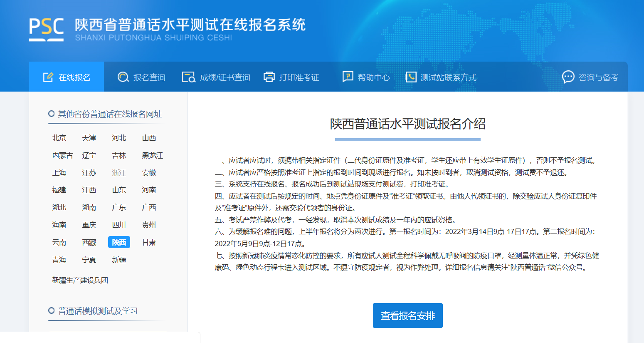Select 四川 province link
The image size is (644, 343).
click(x=119, y=225)
